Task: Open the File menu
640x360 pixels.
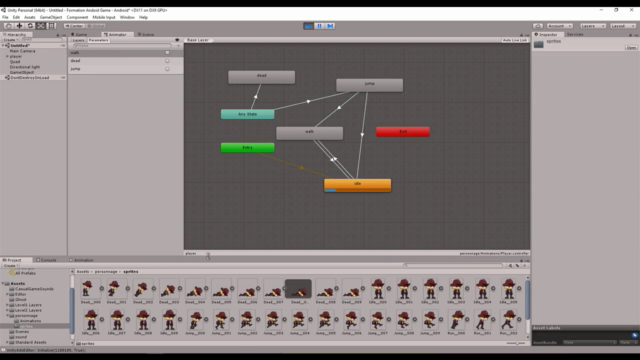Action: coord(5,18)
